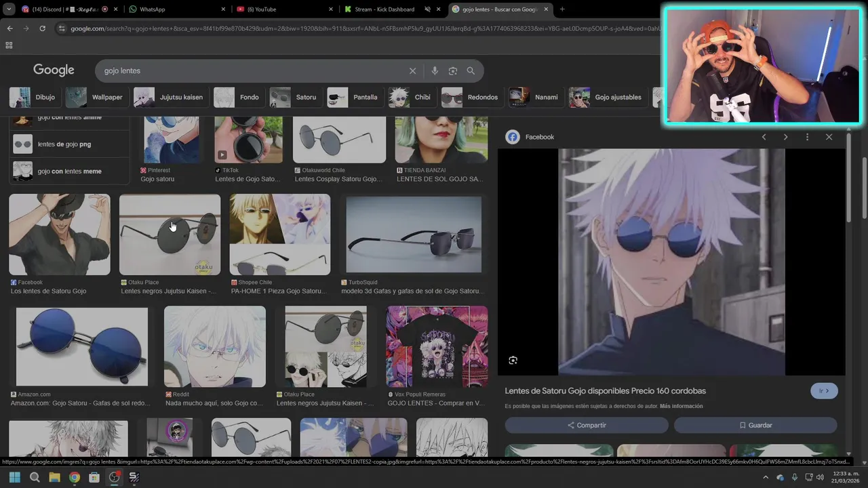868x488 pixels.
Task: Go back with the browser back arrow
Action: pos(9,28)
